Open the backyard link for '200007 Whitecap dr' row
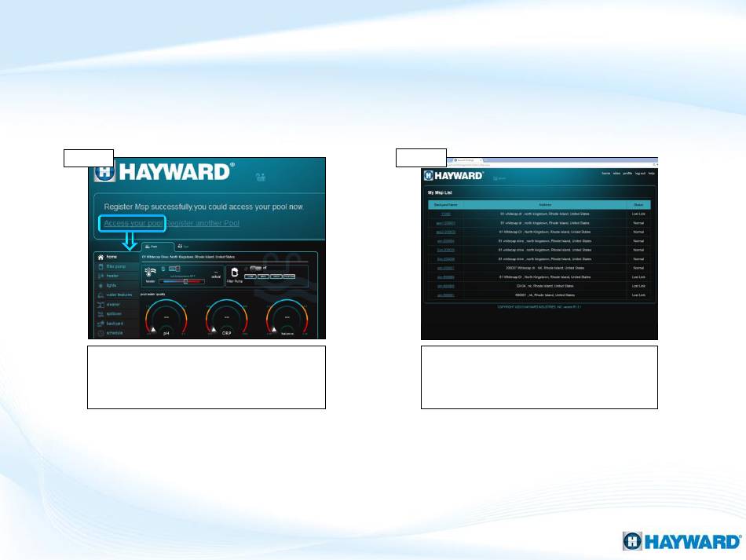The image size is (746, 560). 446,268
